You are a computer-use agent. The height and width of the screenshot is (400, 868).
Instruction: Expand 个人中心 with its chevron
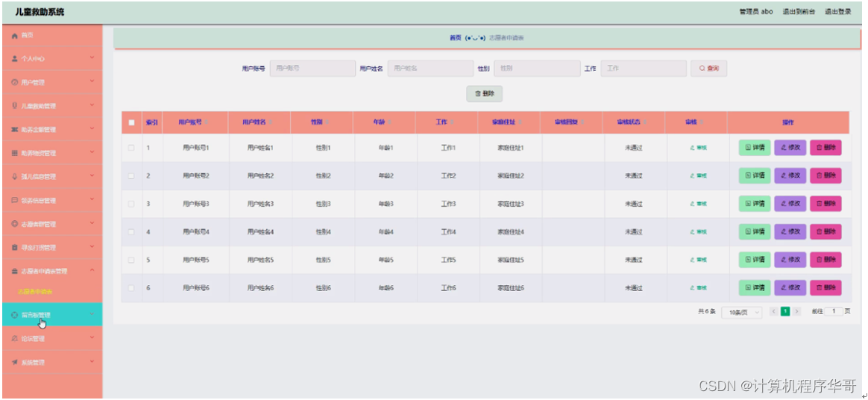[x=92, y=58]
